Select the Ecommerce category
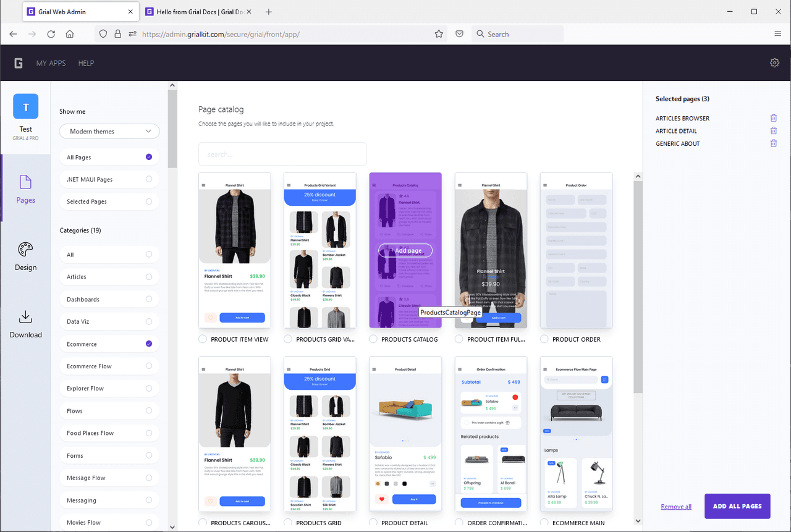Viewport: 791px width, 532px height. 109,344
